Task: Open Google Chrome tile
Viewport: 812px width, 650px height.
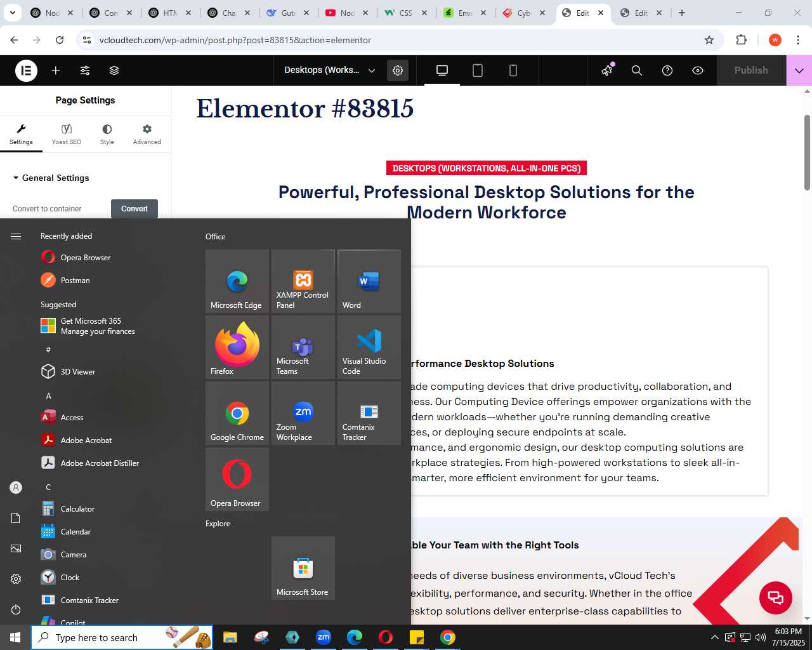Action: coord(237,413)
